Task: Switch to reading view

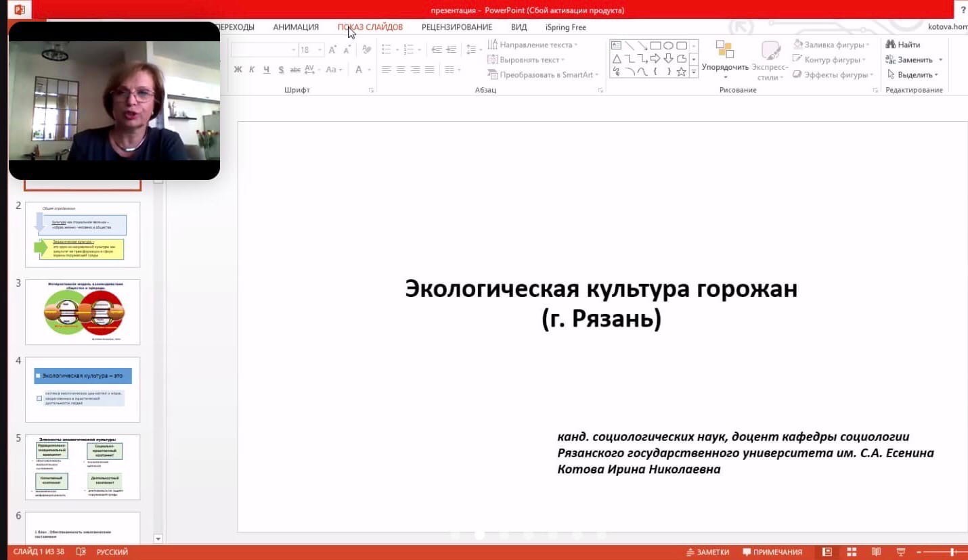Action: [876, 551]
